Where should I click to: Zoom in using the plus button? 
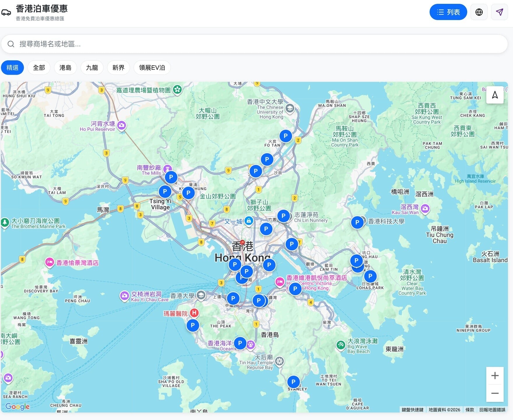(x=495, y=375)
